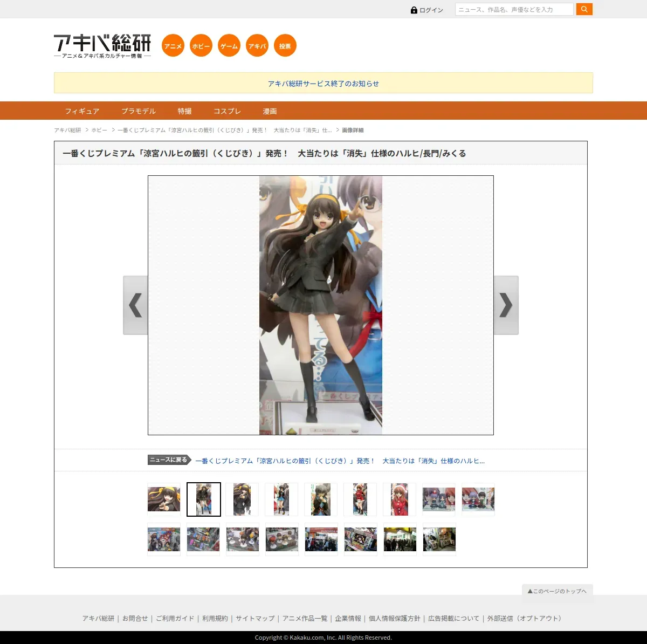647x644 pixels.
Task: Click the ホビー breadcrumb link
Action: [99, 131]
